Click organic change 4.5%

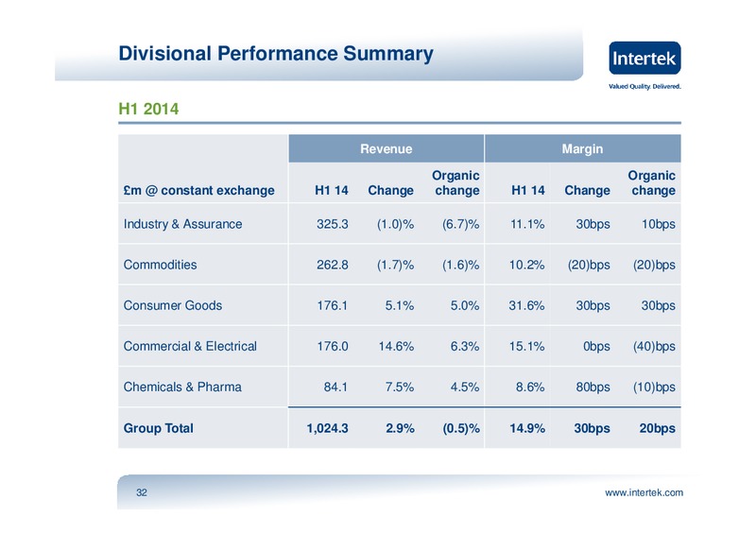coord(465,387)
